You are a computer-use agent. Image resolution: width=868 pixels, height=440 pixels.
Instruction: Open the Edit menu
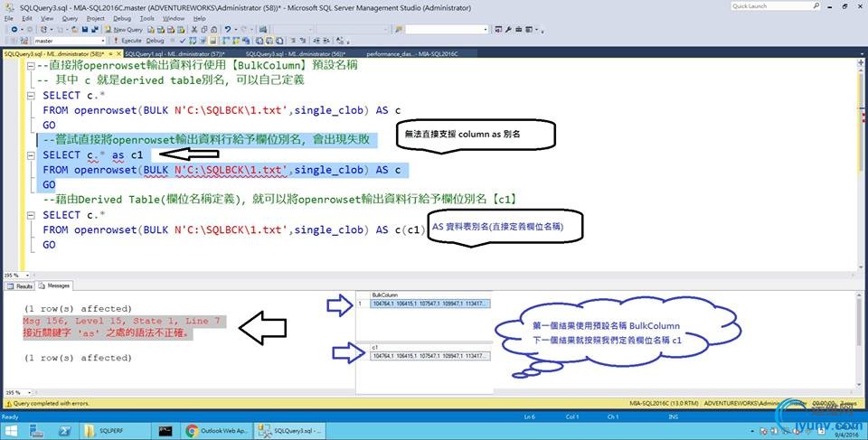tap(26, 18)
